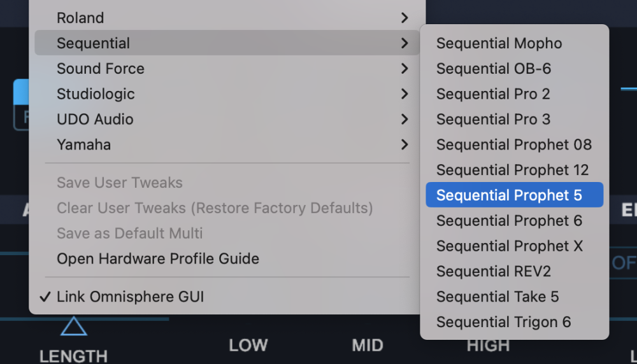Pick Sequential Prophet X profile

[509, 246]
